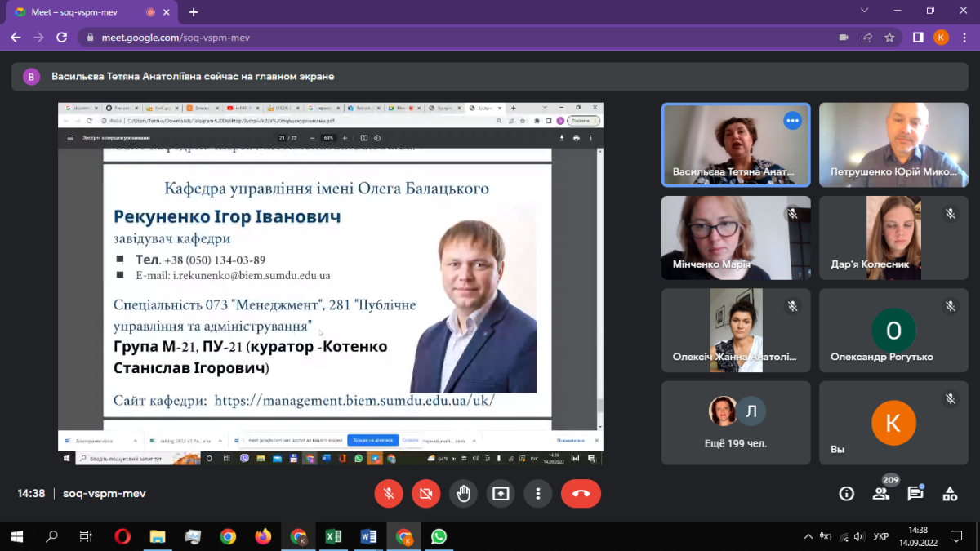
Task: Open Excel from the Windows taskbar
Action: [333, 536]
